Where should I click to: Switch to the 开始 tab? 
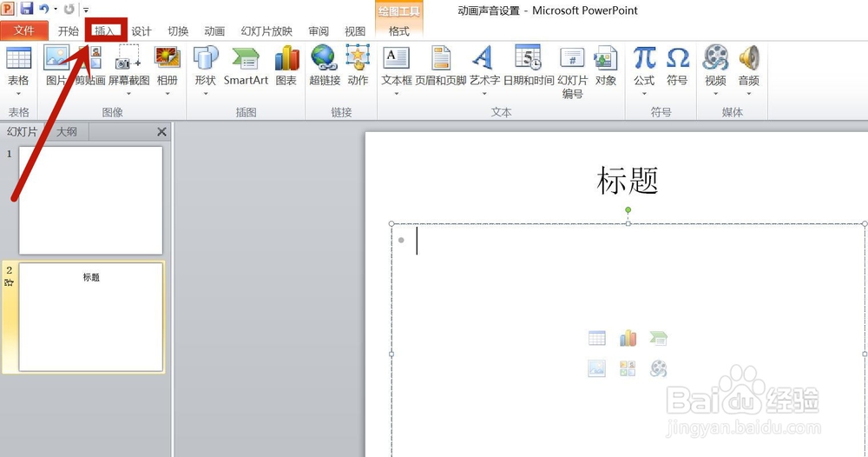click(x=68, y=31)
